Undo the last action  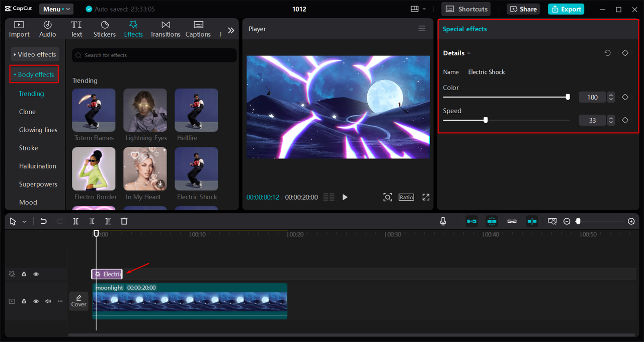tap(44, 221)
